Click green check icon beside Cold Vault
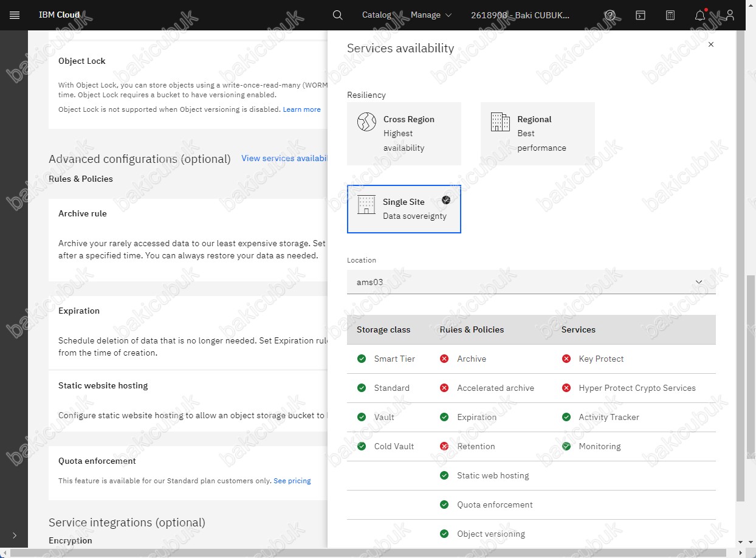756x558 pixels. coord(362,446)
